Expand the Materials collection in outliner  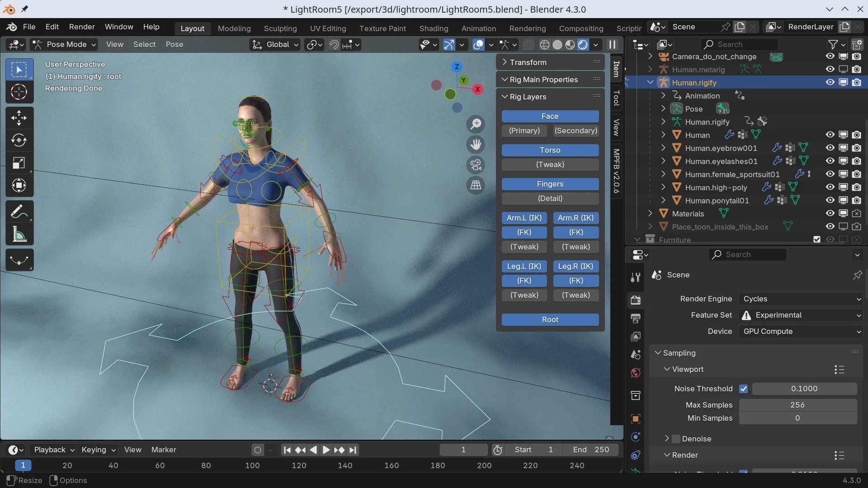tap(650, 213)
